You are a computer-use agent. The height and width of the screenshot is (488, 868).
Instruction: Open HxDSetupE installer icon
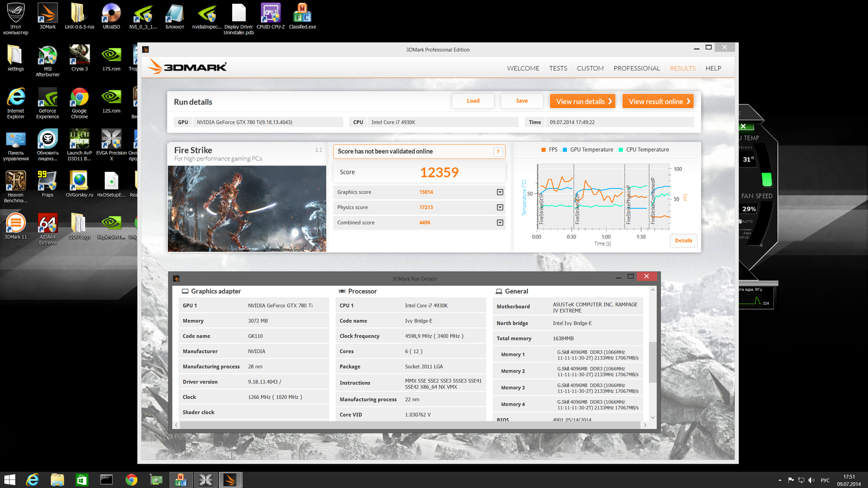pos(111,184)
